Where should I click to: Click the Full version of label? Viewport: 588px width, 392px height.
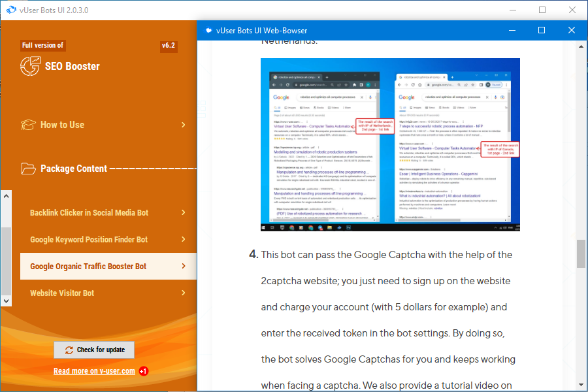click(x=42, y=45)
